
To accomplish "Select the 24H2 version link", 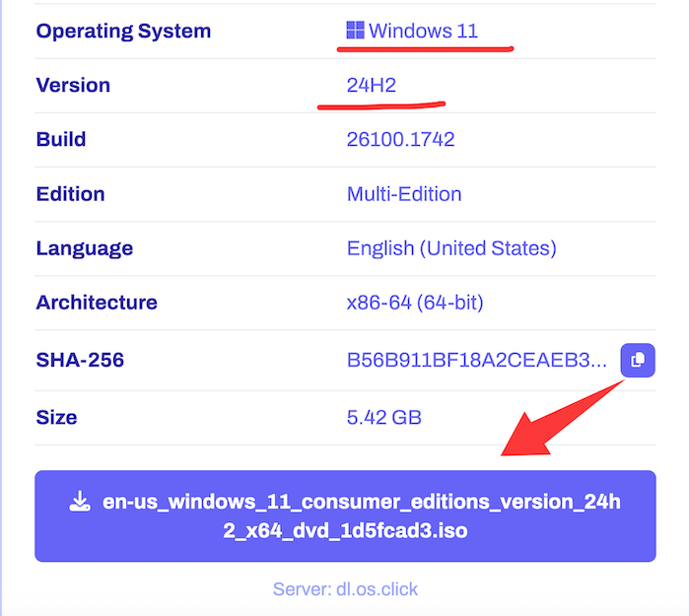I will 372,85.
